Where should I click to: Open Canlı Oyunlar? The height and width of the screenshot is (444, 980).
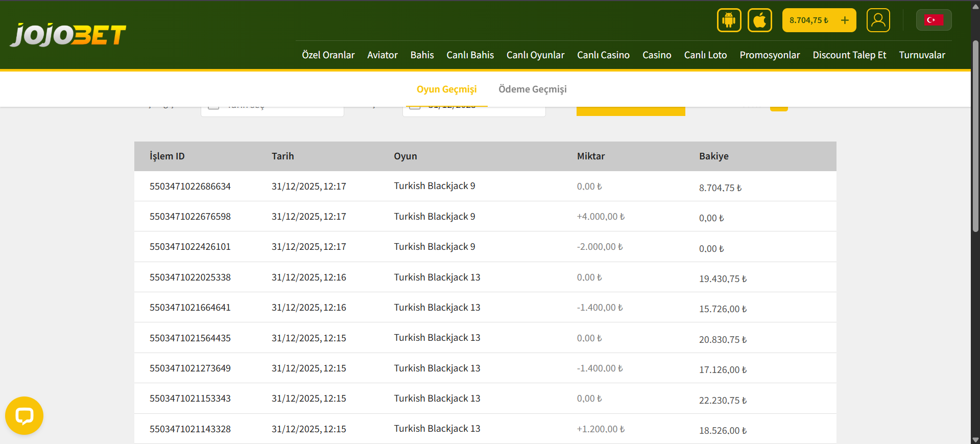535,55
